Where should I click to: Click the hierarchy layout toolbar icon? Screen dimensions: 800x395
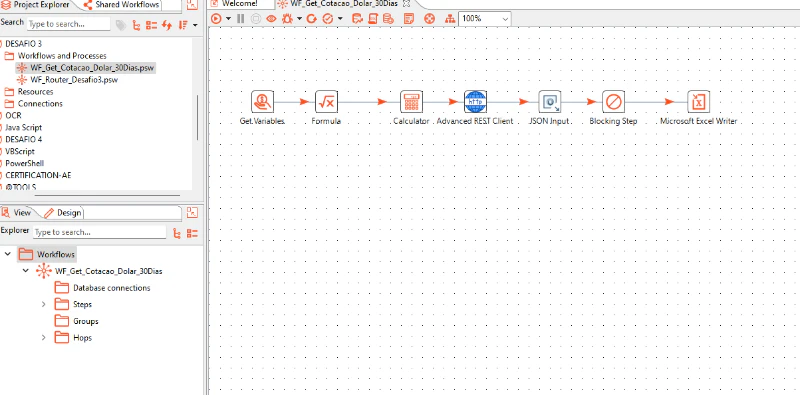tap(449, 19)
